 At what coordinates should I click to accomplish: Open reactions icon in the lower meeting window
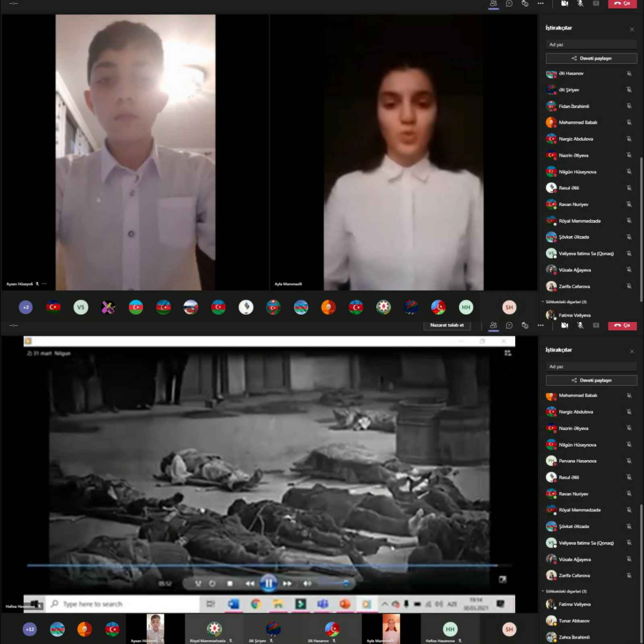point(525,325)
